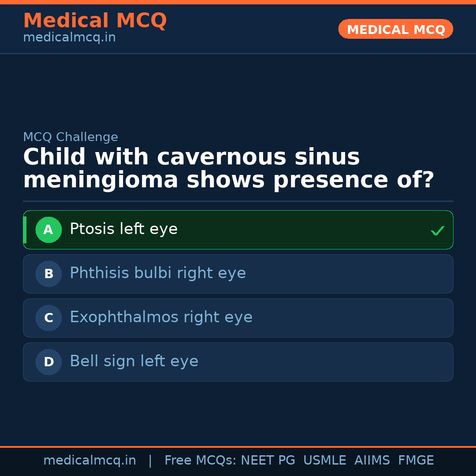
Task: Open the medicalmcq.in link in header
Action: coord(69,37)
